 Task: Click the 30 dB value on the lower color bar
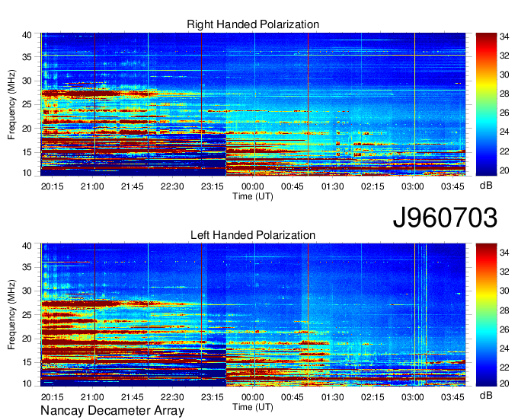pos(504,291)
